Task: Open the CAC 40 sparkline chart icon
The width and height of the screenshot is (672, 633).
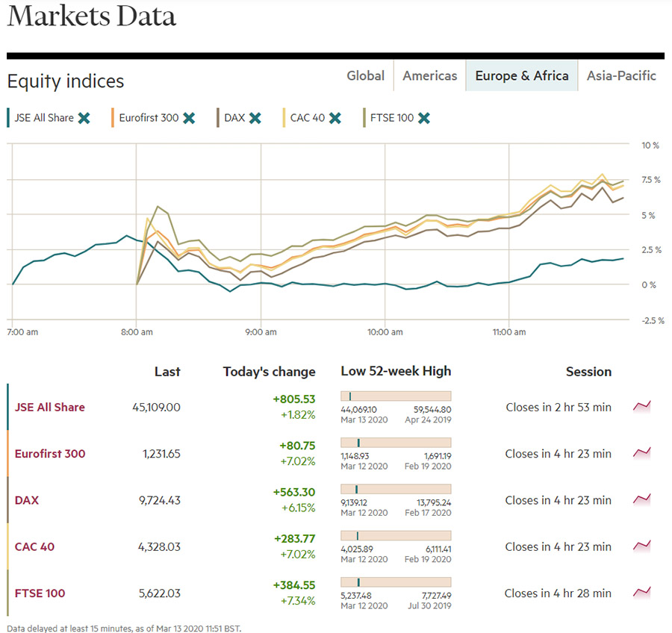Action: pos(642,546)
